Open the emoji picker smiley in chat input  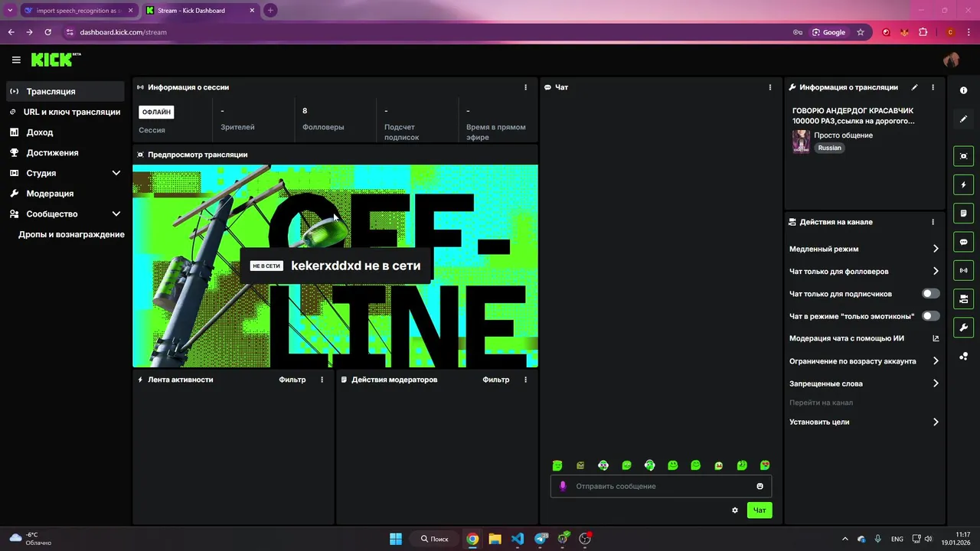pyautogui.click(x=759, y=486)
